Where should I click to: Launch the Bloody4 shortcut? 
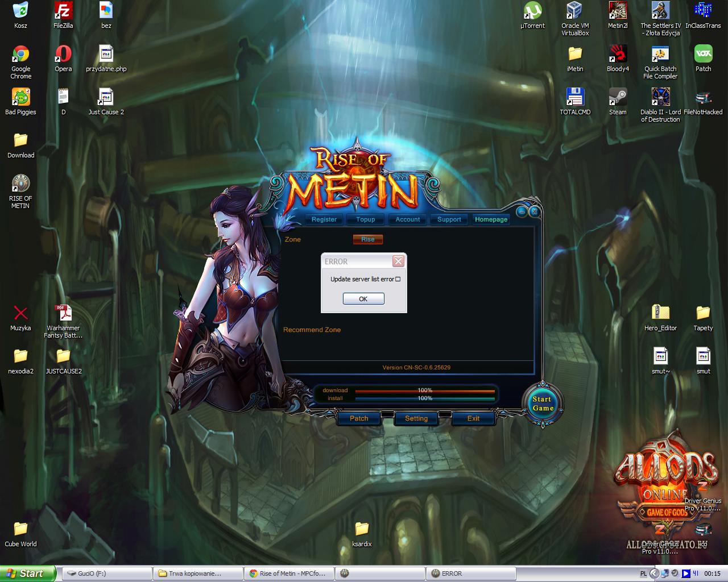pyautogui.click(x=618, y=59)
